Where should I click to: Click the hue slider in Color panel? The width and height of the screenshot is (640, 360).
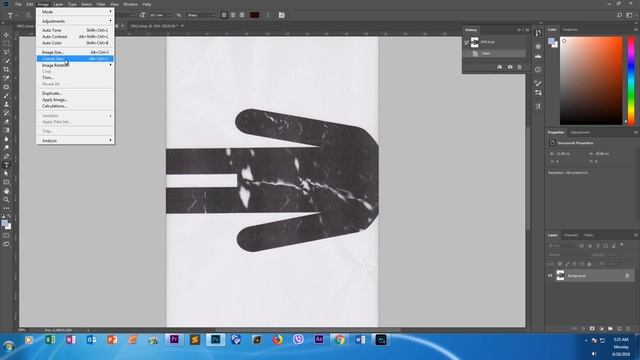(631, 80)
